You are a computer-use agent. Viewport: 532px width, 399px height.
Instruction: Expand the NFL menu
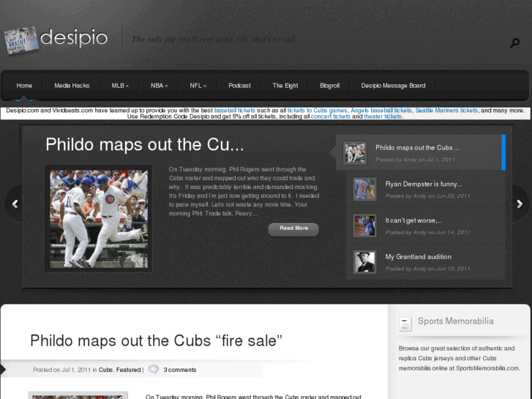click(198, 86)
